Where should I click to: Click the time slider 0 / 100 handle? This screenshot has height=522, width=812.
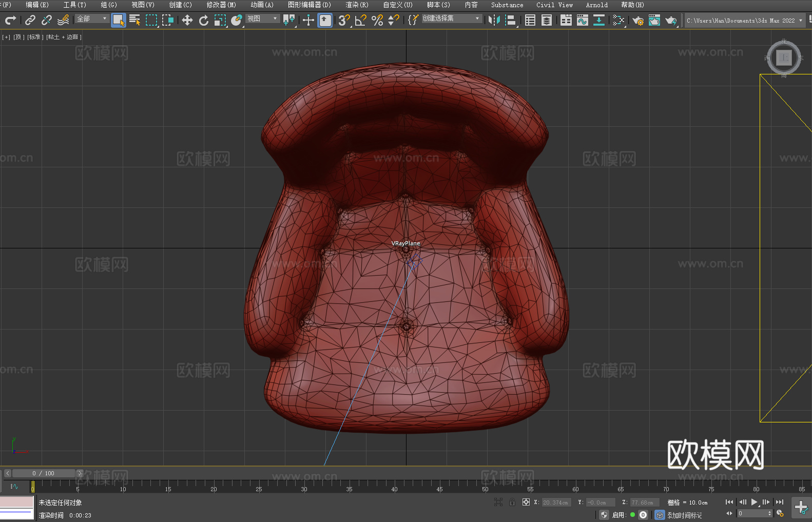pos(44,473)
